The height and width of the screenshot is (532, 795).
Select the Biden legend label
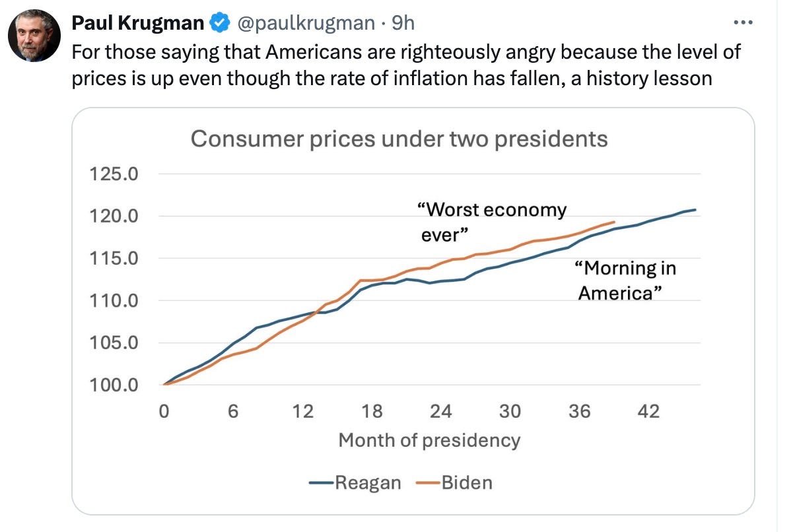[467, 482]
